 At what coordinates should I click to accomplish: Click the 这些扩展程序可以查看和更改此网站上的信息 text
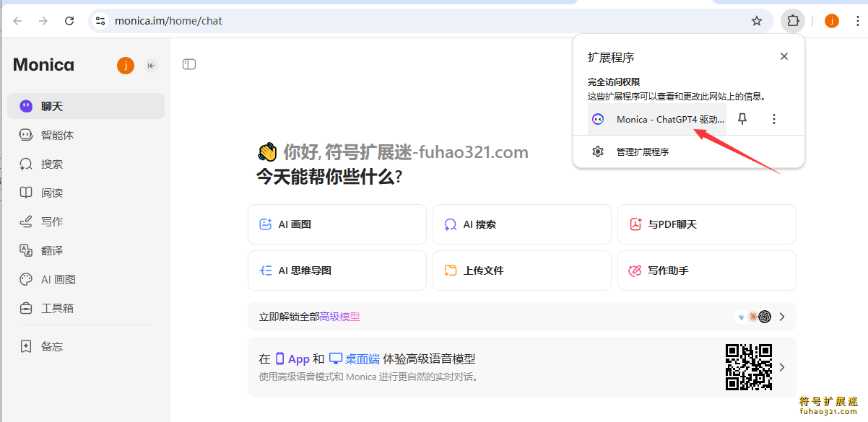pos(676,96)
